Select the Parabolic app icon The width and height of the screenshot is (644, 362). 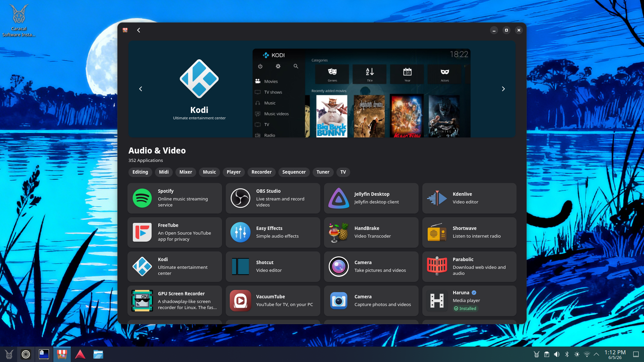tap(437, 266)
